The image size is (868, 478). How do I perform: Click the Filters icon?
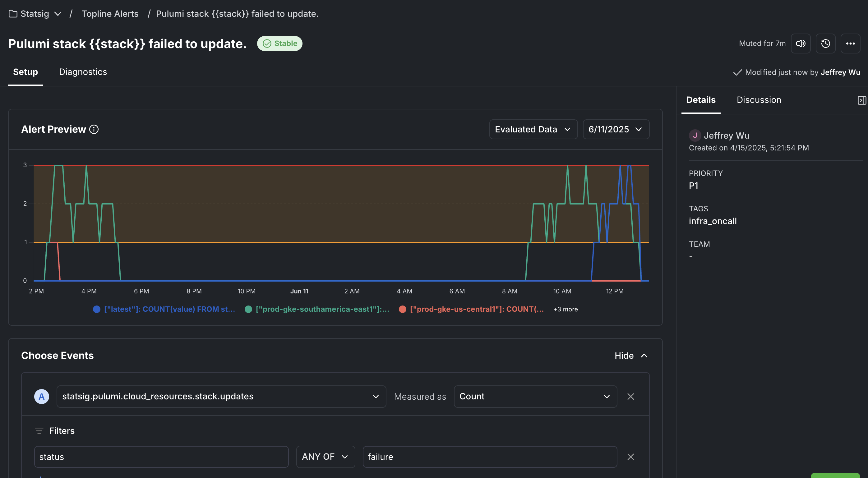tap(39, 431)
